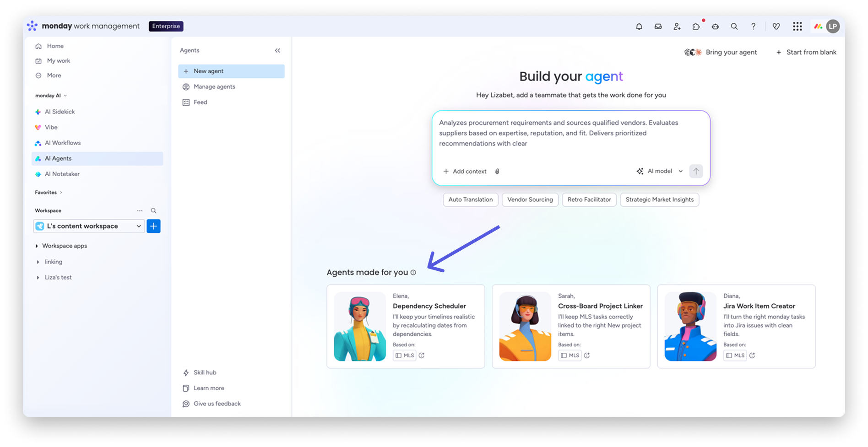Screen dimensions: 868x447
Task: Select New agent in Agents panel
Action: (231, 71)
